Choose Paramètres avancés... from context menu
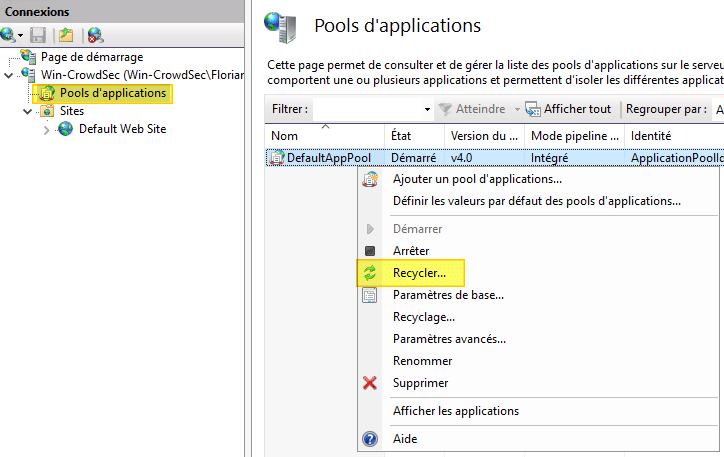This screenshot has width=724, height=457. 449,339
